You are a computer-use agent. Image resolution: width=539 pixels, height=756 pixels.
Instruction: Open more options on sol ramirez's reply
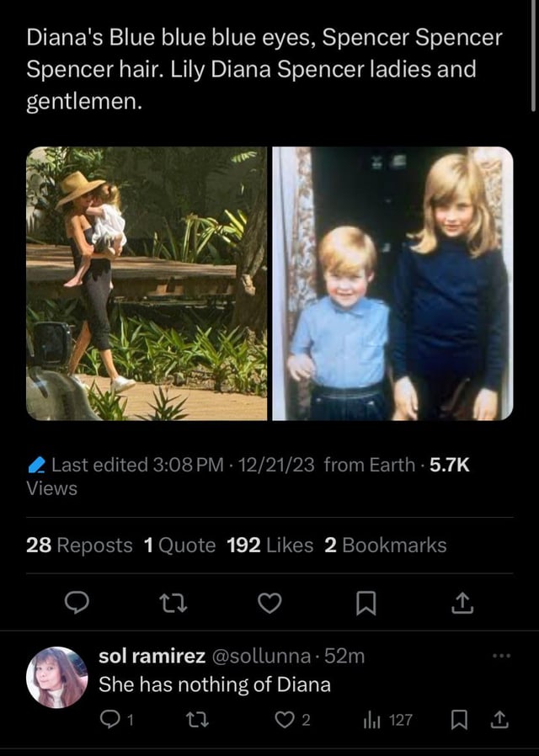tap(500, 656)
